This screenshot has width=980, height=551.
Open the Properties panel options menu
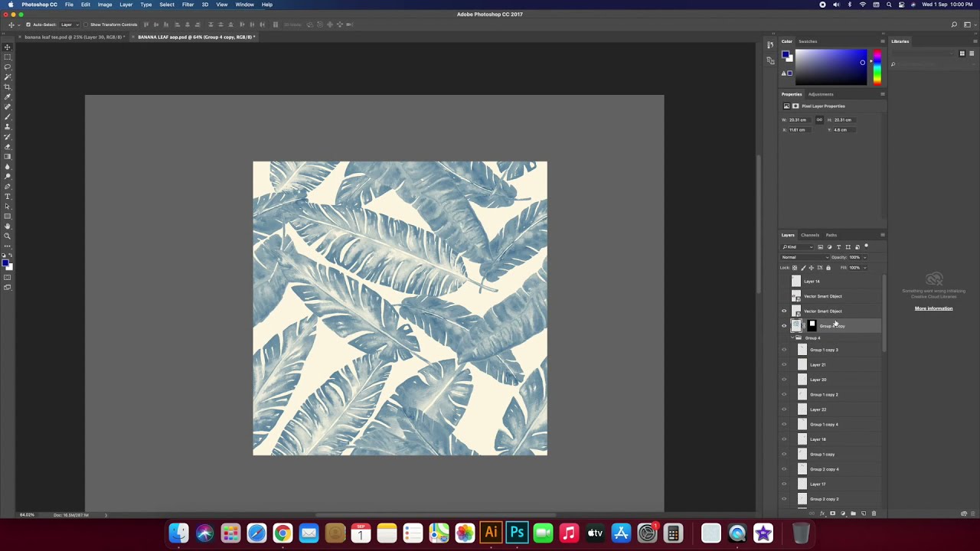point(882,94)
